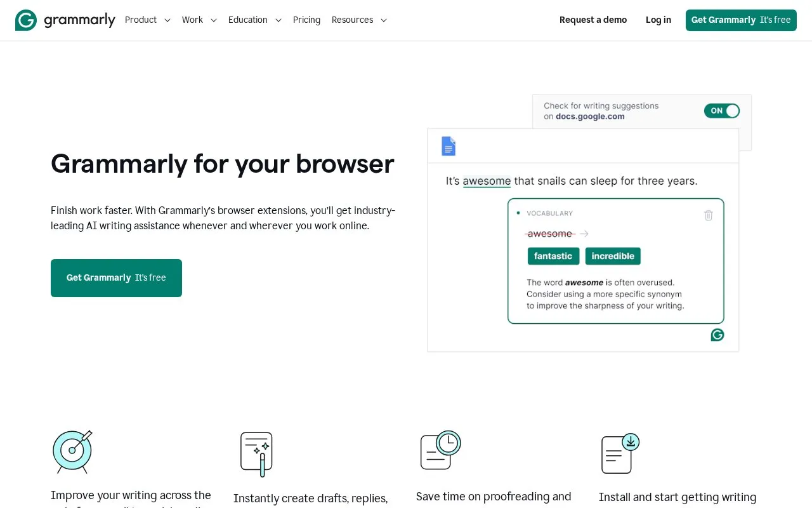
Task: Click Instantly create drafts, replies text
Action: click(311, 498)
